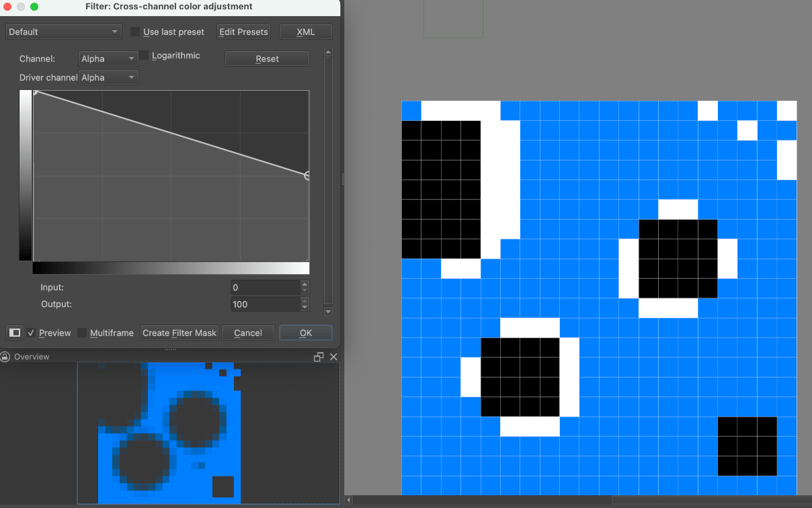812x508 pixels.
Task: Toggle the preset panel icon beside Preview
Action: click(14, 333)
